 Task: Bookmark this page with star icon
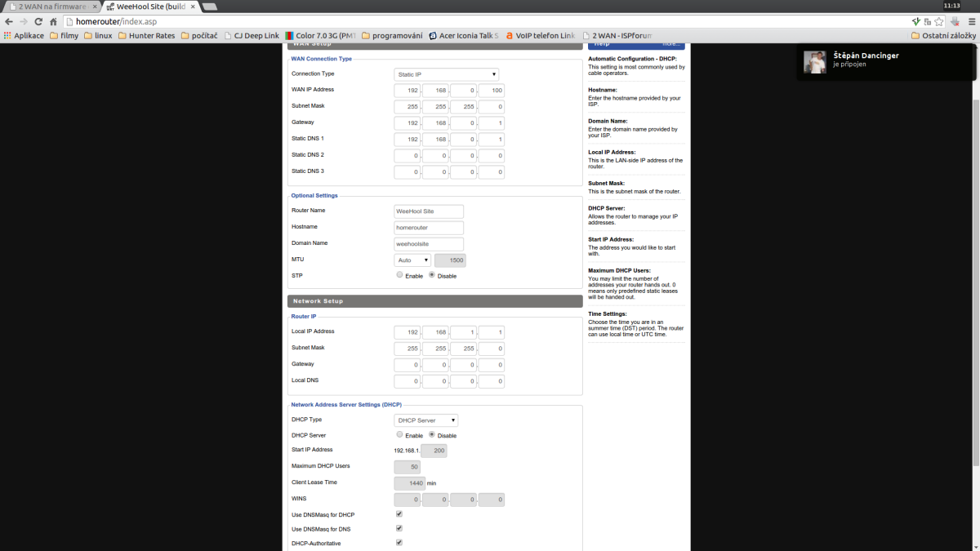(940, 21)
